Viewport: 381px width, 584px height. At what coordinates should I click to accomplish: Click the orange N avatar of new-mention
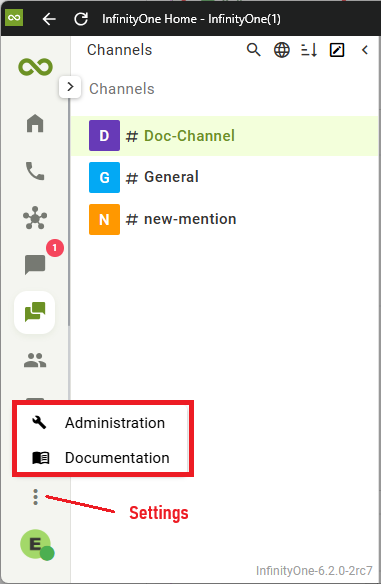(104, 219)
